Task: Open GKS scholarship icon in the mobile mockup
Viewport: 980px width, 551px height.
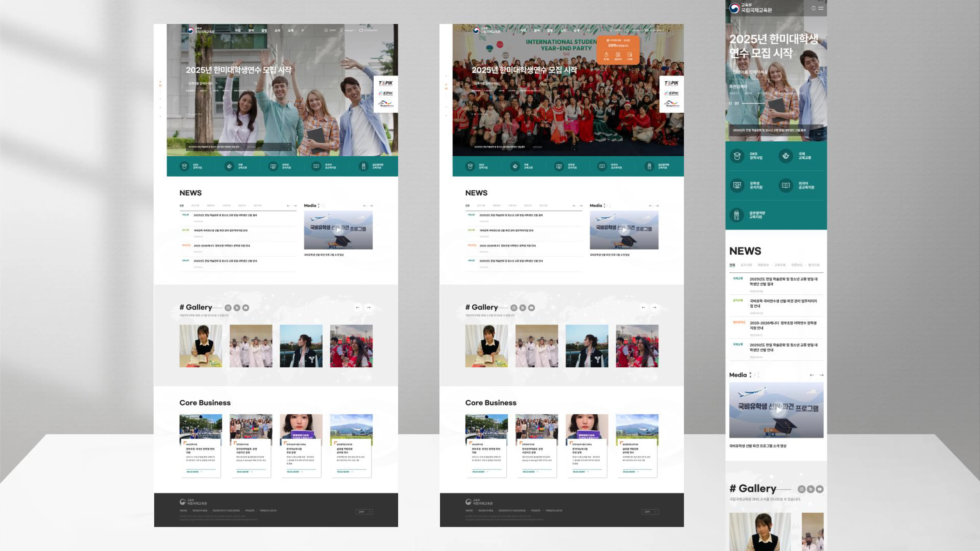Action: 737,156
